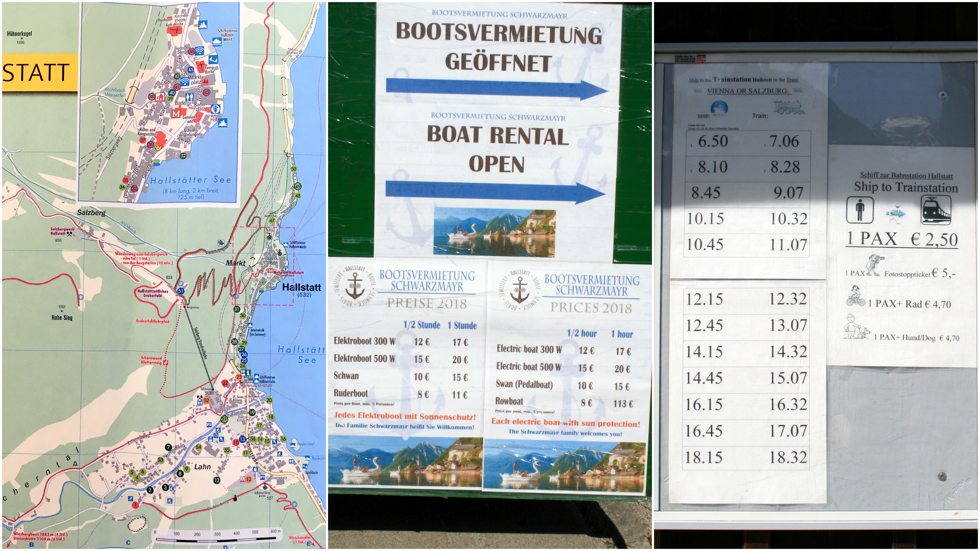Click the photographer icon next to Fotostoppticket
Screen dimensions: 980x551
pos(875,266)
